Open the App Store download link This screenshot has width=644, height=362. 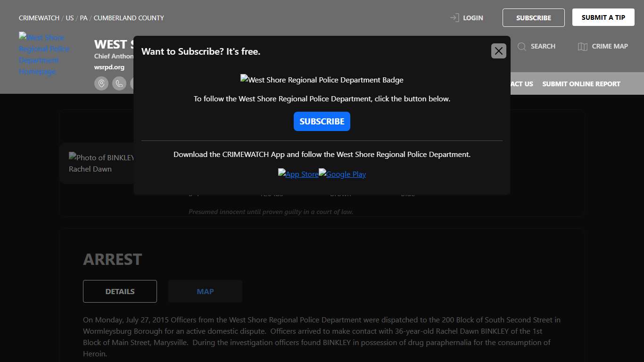[x=298, y=174]
